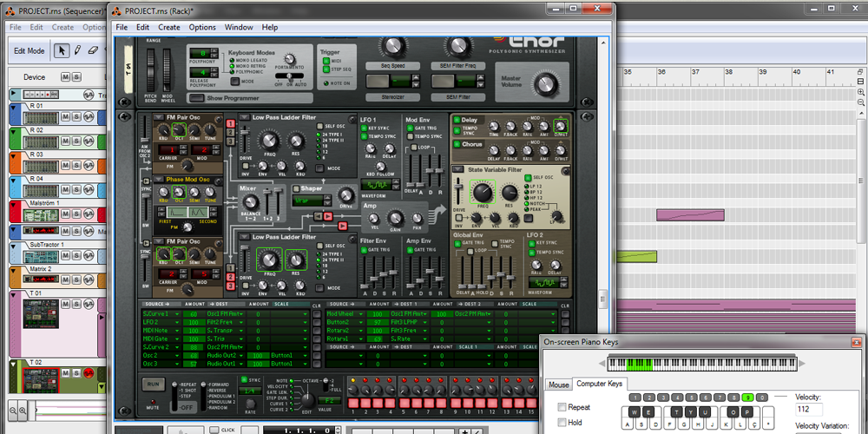Click the Seq Speed rotary knob

tap(392, 46)
